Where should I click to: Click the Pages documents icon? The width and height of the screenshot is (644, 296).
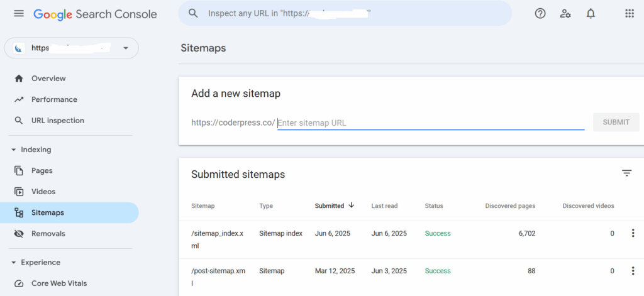(x=19, y=170)
